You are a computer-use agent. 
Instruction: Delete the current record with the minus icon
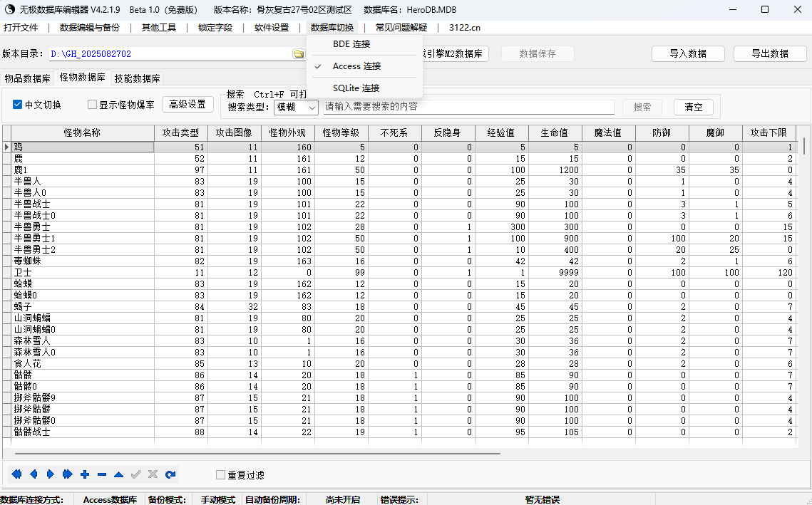pyautogui.click(x=102, y=474)
